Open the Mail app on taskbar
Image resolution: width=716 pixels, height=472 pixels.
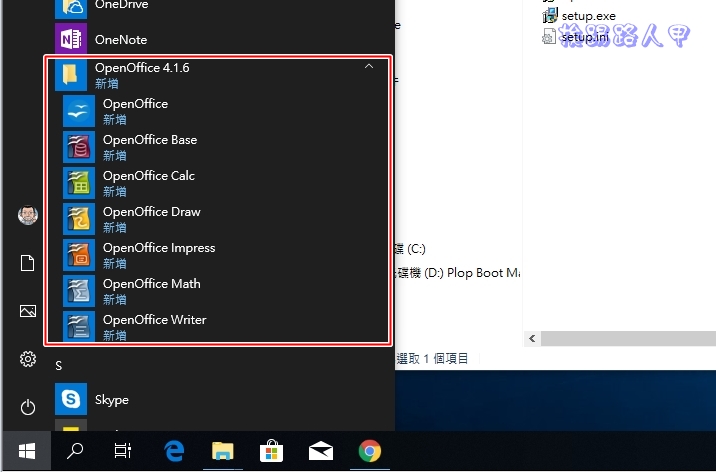coord(321,451)
